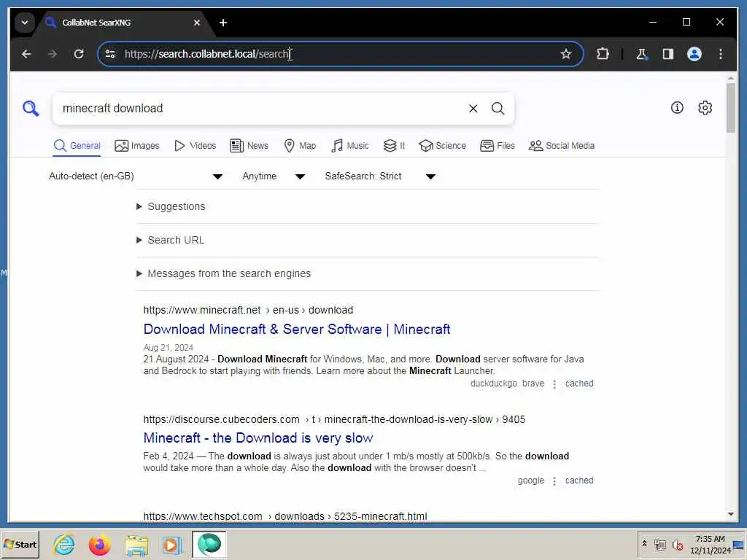Open result options dots for minecraft.net result
The width and height of the screenshot is (747, 560).
[x=554, y=384]
